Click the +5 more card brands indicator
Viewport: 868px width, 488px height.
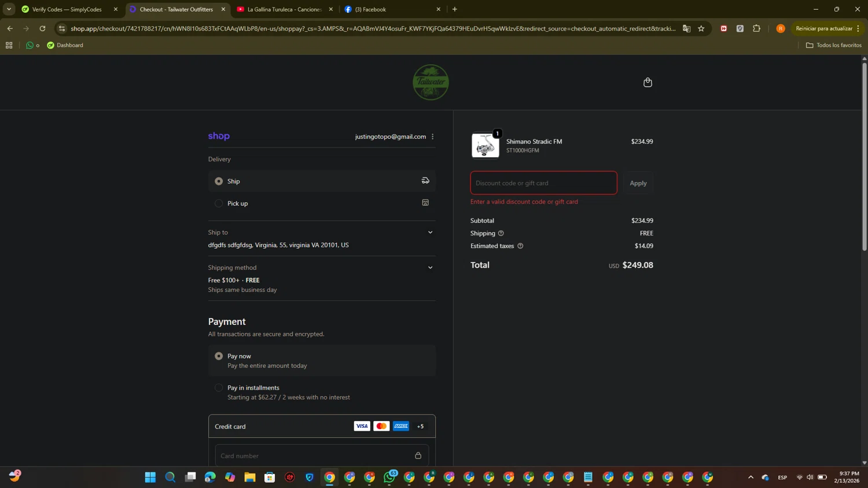click(x=420, y=426)
